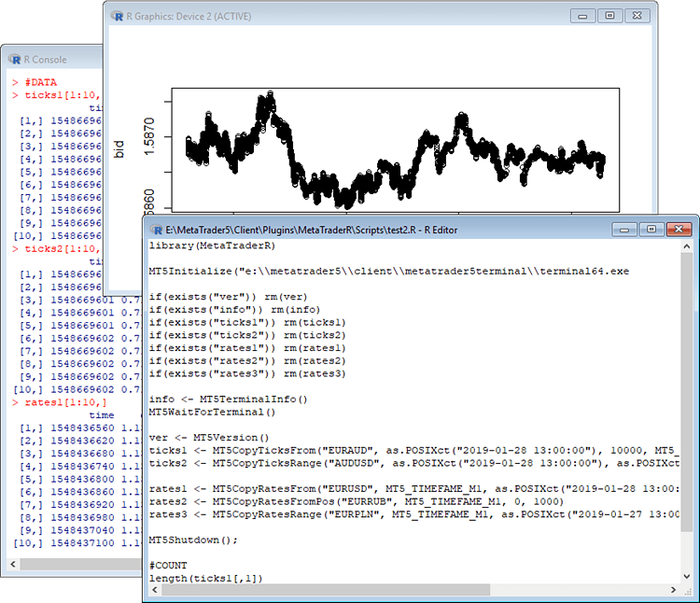Click the R logo icon in R Graphics window title
700x603 pixels.
[x=117, y=16]
